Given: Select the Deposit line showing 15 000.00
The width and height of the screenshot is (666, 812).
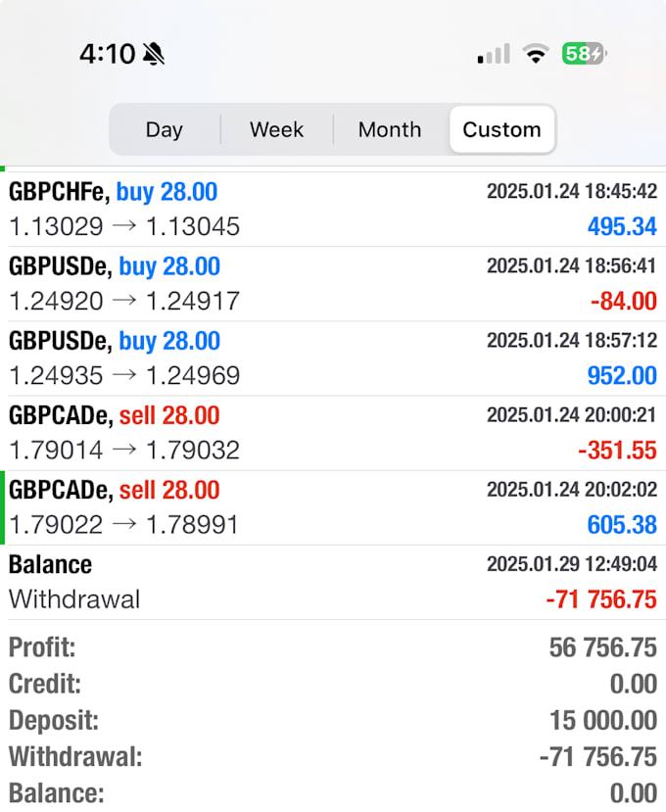Looking at the screenshot, I should click(333, 720).
